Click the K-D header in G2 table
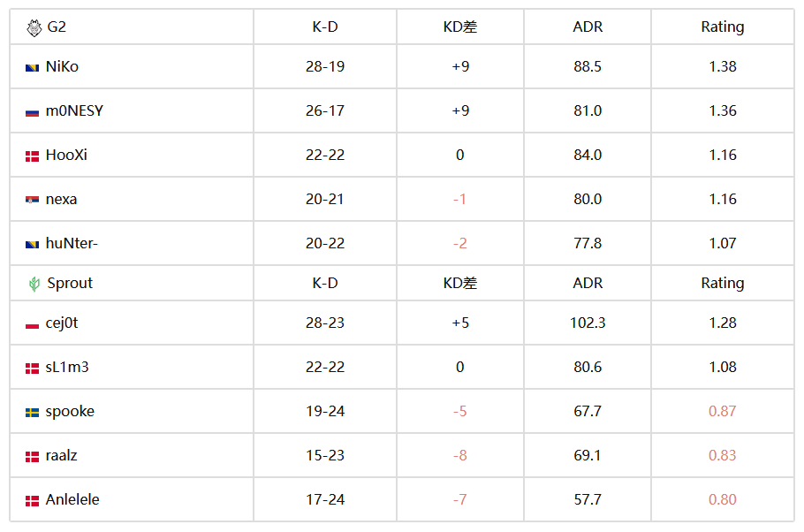 [x=325, y=27]
